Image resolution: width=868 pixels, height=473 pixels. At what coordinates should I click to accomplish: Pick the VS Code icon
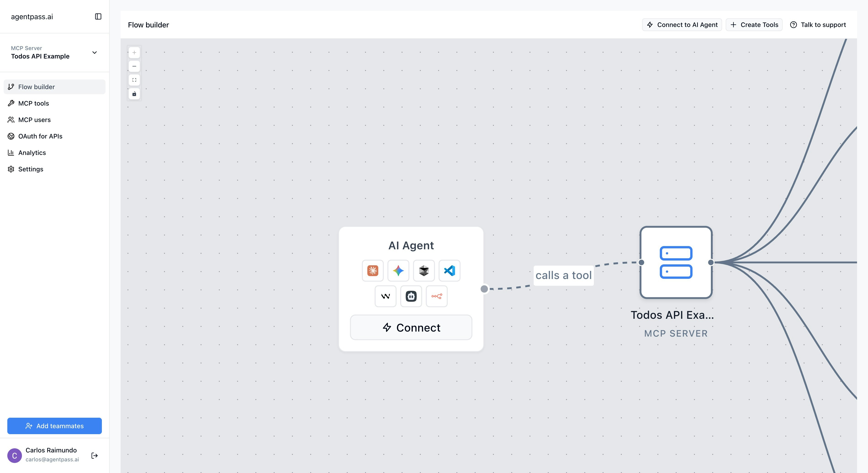[449, 270]
